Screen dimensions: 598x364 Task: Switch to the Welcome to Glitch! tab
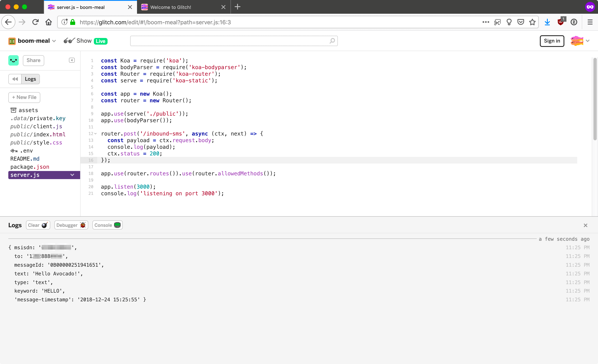pos(184,7)
